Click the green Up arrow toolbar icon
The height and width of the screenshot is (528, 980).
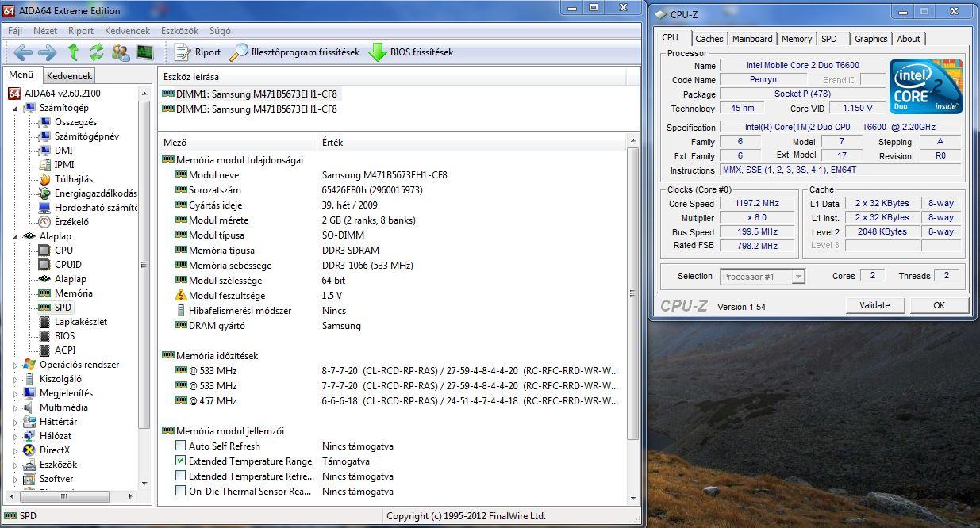pos(73,52)
